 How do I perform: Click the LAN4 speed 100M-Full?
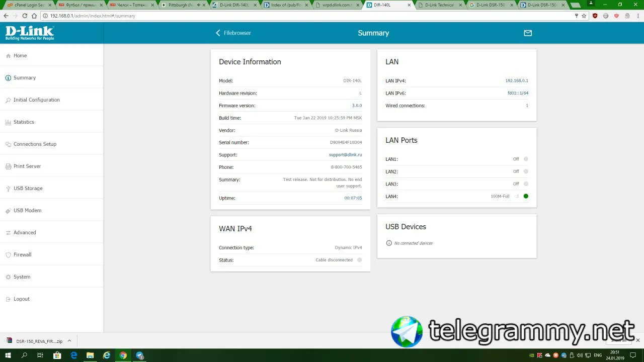coord(500,197)
